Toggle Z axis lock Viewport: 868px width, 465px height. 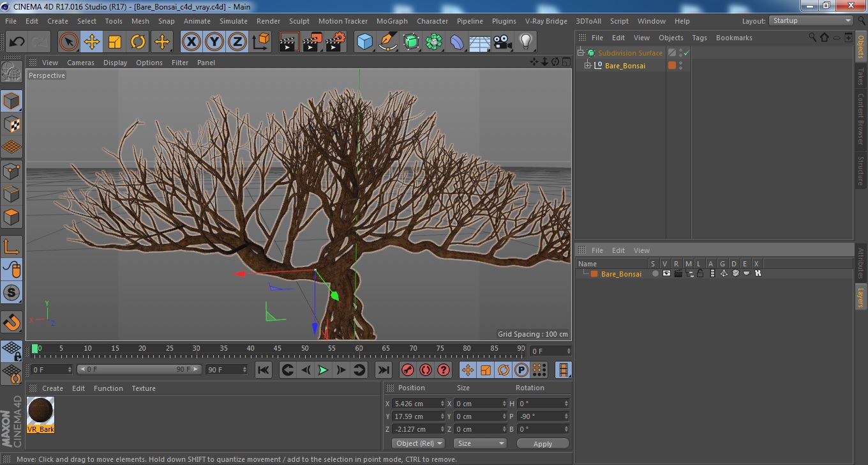click(237, 42)
